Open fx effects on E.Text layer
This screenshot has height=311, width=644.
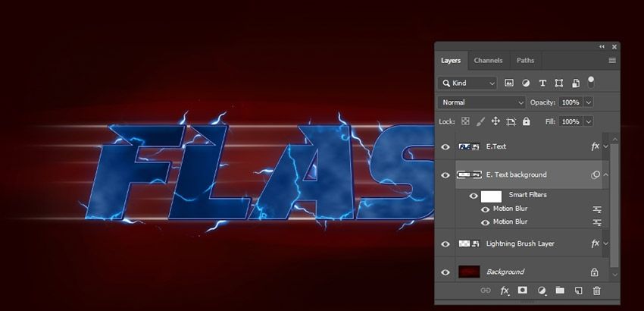tap(595, 146)
